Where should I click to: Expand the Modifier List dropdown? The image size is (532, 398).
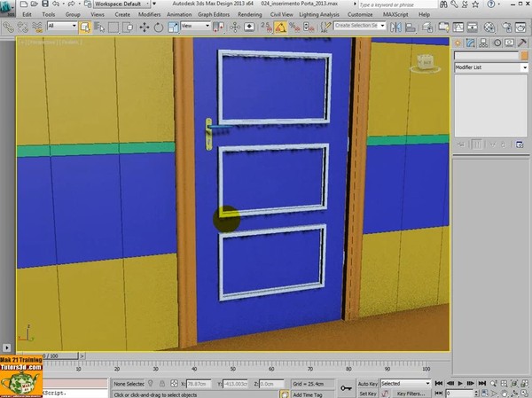click(x=491, y=67)
